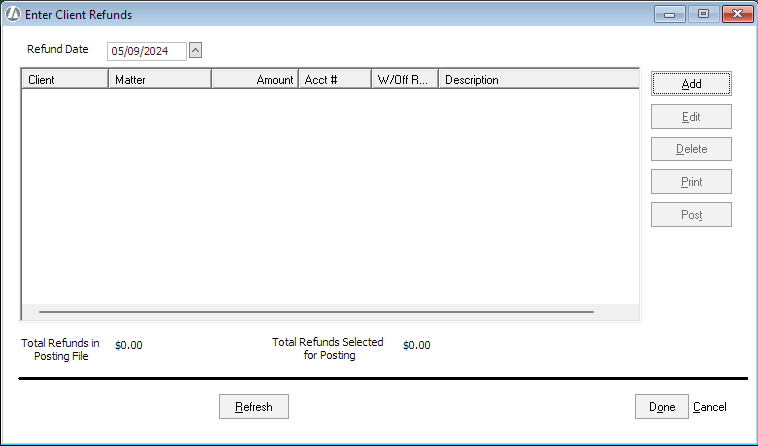Cancel the client refunds dialog
758x446 pixels.
tap(710, 407)
